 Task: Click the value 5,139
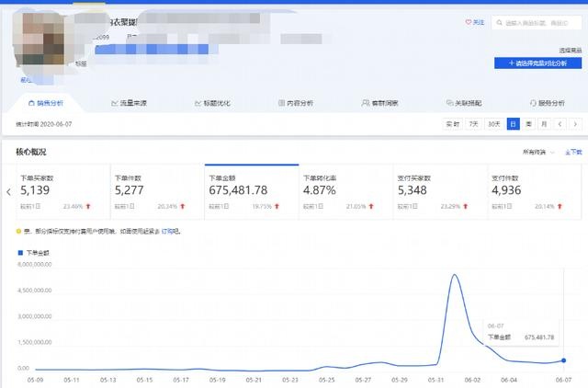tap(35, 190)
